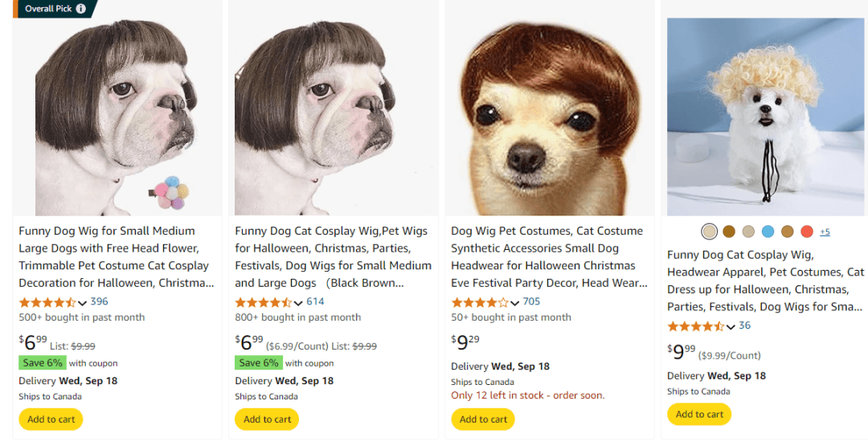Viewport: 868px width, 442px height.
Task: Add first Funny Dog Wig to cart
Action: click(51, 419)
